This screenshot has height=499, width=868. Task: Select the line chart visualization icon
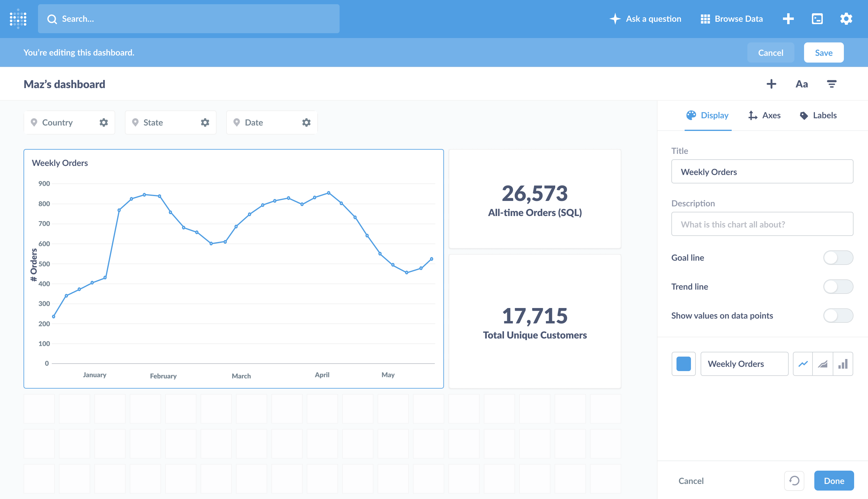[x=803, y=364]
